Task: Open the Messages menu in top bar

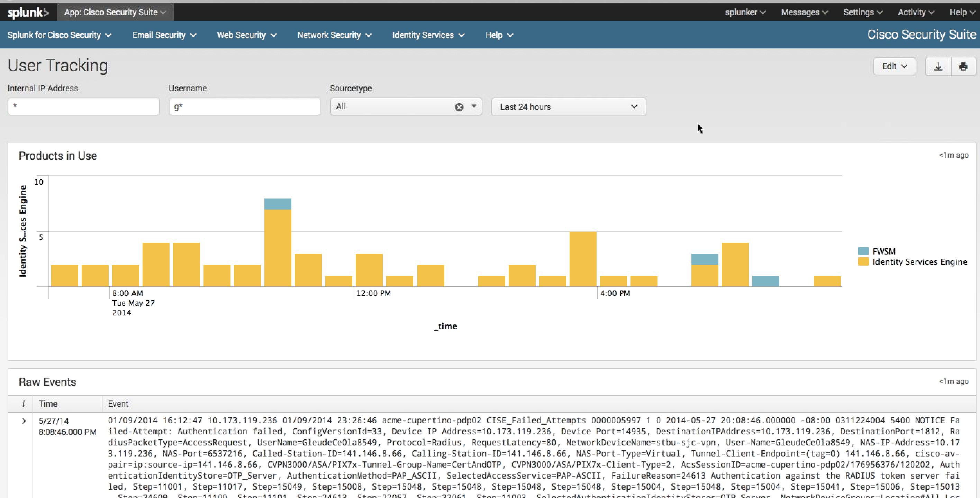Action: click(804, 12)
